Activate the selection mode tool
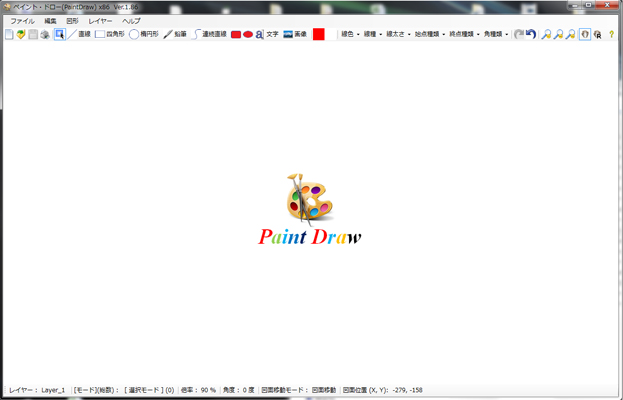The width and height of the screenshot is (623, 400). click(x=60, y=35)
